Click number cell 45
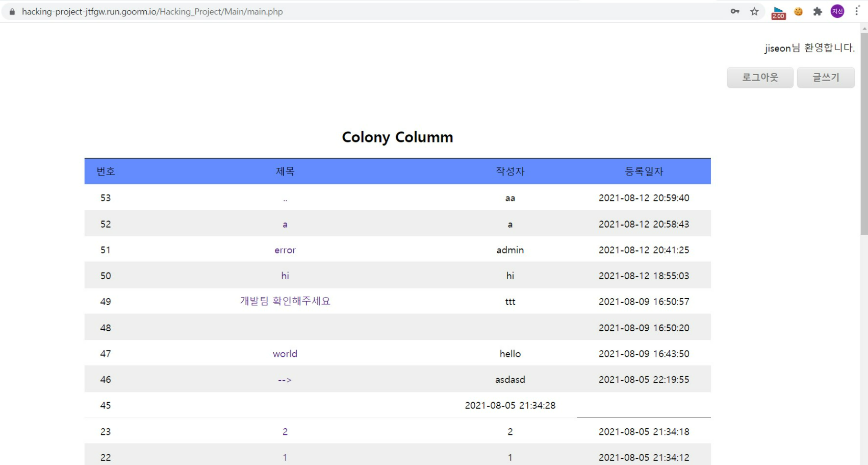Image resolution: width=868 pixels, height=465 pixels. pos(106,405)
